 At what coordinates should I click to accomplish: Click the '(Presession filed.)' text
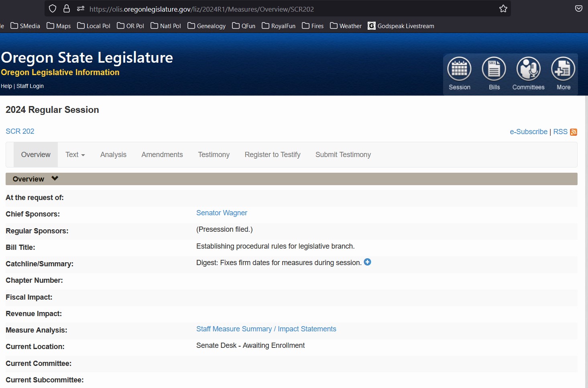coord(224,229)
